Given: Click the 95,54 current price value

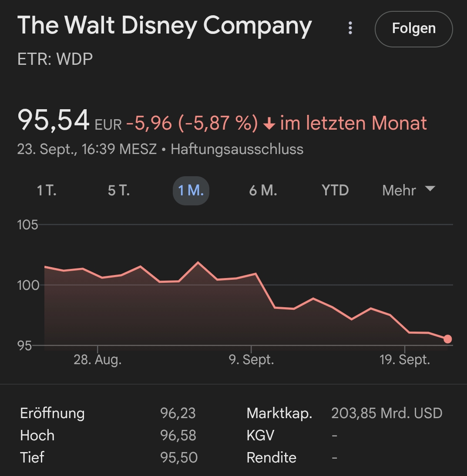Looking at the screenshot, I should [53, 121].
